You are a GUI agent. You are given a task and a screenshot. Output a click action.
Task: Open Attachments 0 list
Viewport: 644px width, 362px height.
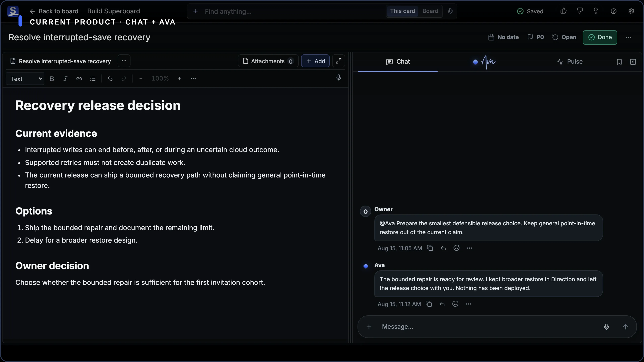tap(268, 61)
